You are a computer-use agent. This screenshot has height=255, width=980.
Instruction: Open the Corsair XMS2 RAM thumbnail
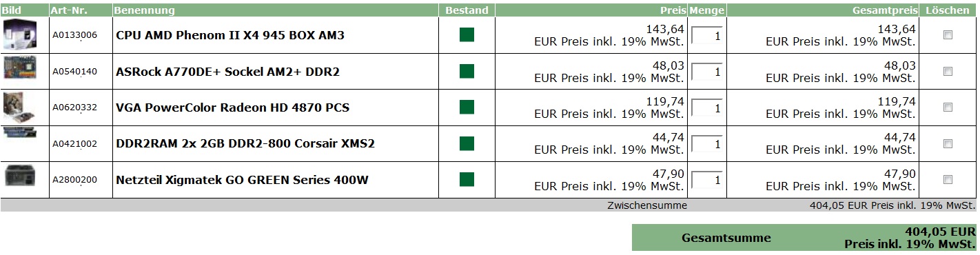pos(19,134)
